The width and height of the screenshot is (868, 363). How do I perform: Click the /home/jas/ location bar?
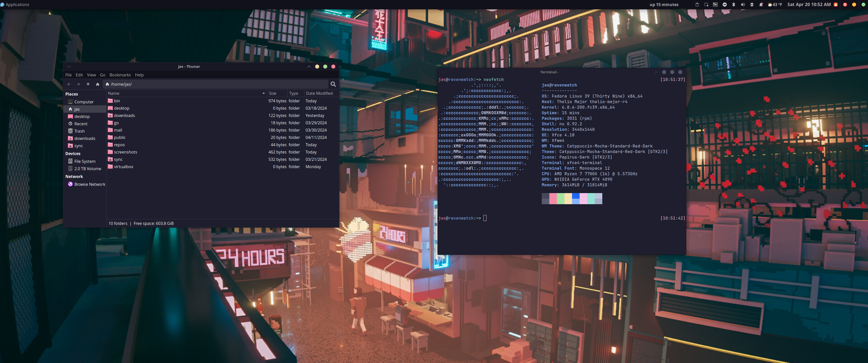click(x=216, y=84)
